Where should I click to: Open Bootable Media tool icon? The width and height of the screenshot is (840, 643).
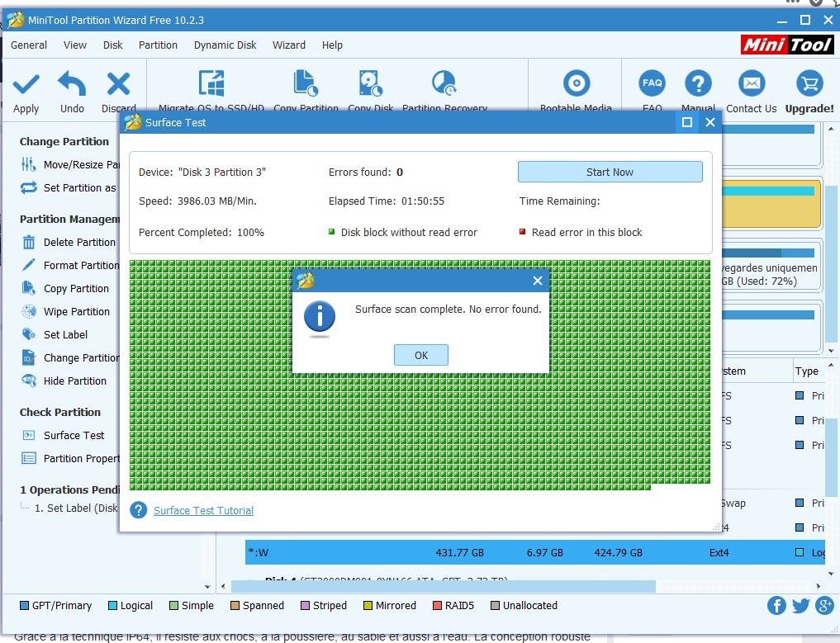coord(577,83)
